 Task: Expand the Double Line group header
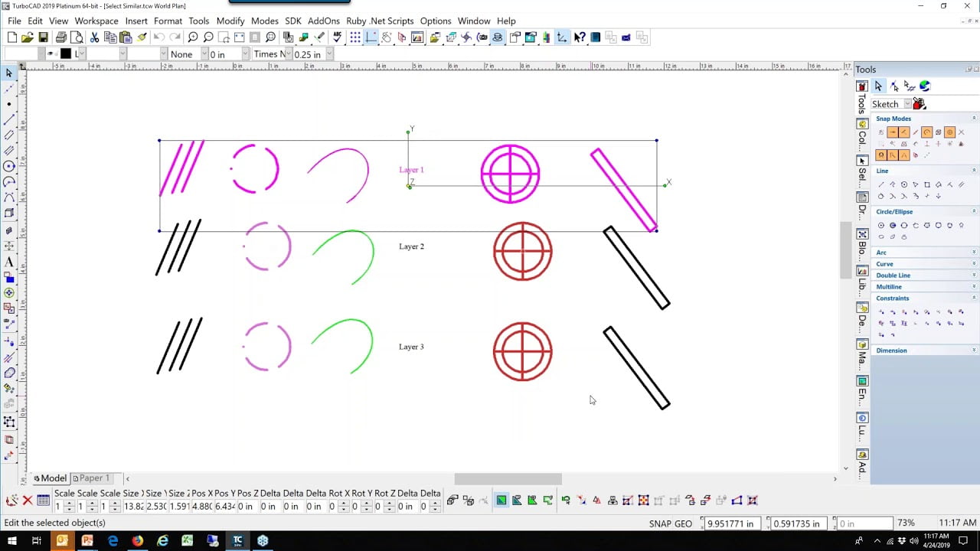(925, 275)
